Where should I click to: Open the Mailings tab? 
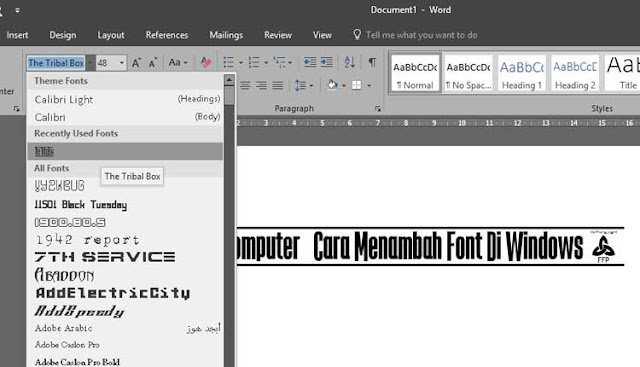coord(226,35)
